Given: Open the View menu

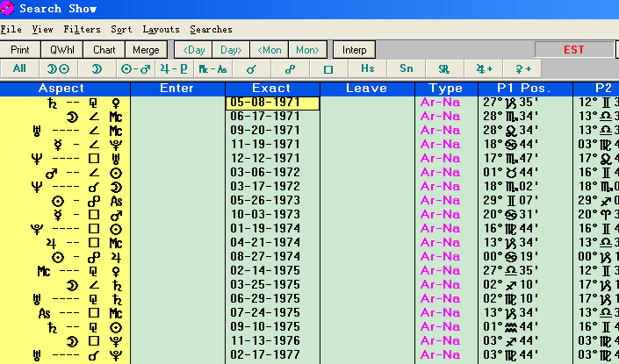Looking at the screenshot, I should pos(42,29).
